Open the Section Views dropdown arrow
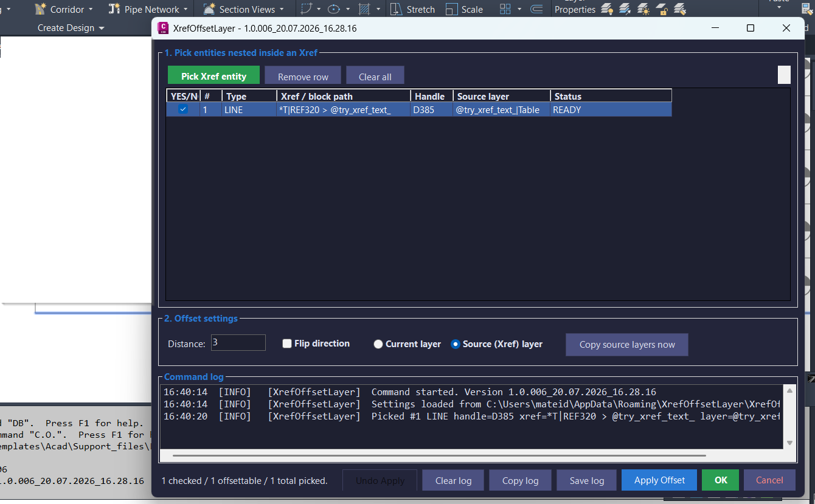The image size is (815, 504). (x=282, y=9)
